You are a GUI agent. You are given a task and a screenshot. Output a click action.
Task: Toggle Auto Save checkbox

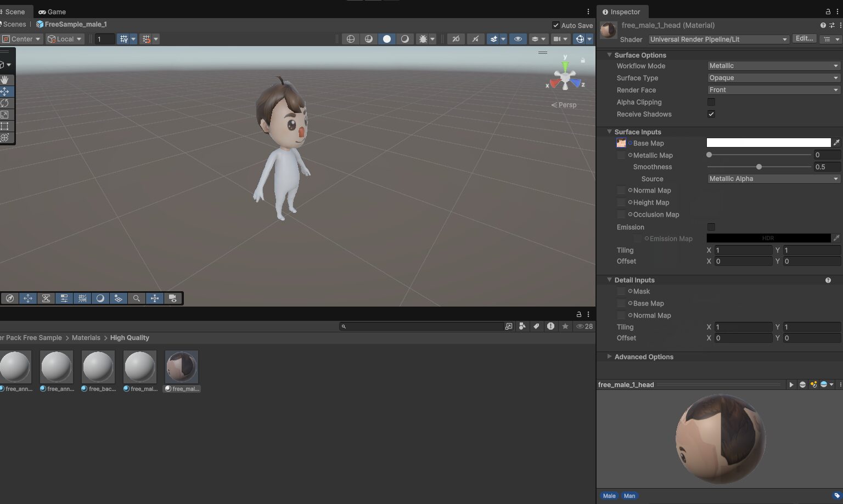[555, 25]
